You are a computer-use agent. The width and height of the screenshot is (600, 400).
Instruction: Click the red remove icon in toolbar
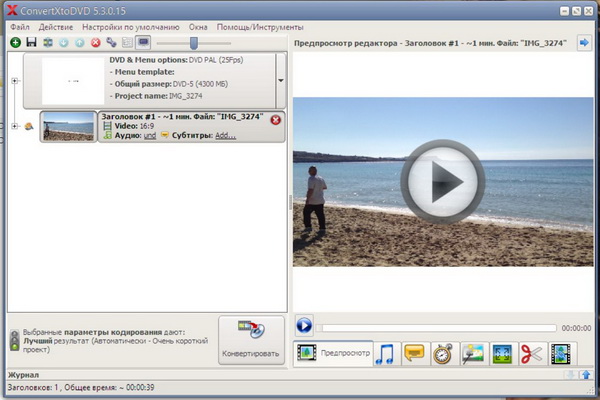tap(95, 43)
